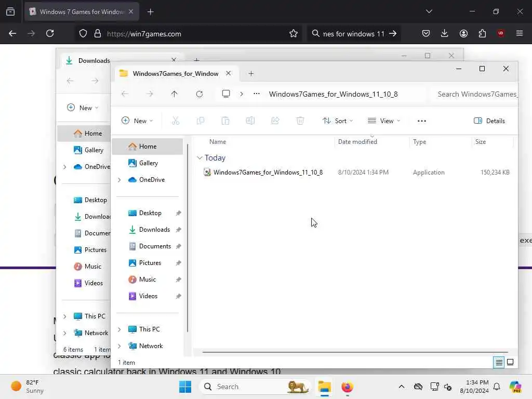Expand This PC in Downloads window
This screenshot has width=532, height=399.
pyautogui.click(x=65, y=316)
